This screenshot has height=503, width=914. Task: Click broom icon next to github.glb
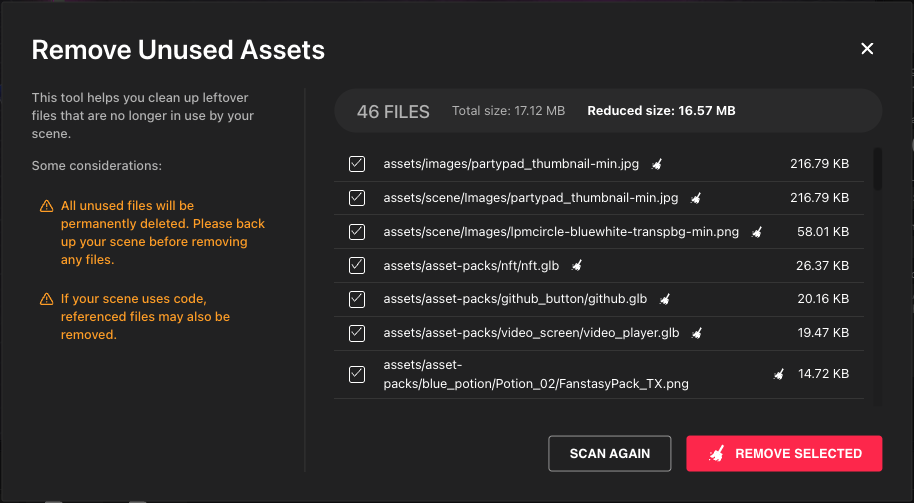[664, 299]
